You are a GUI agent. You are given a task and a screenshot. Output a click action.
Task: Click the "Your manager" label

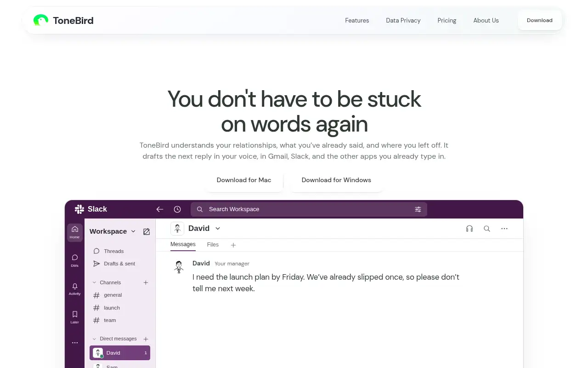(x=232, y=264)
